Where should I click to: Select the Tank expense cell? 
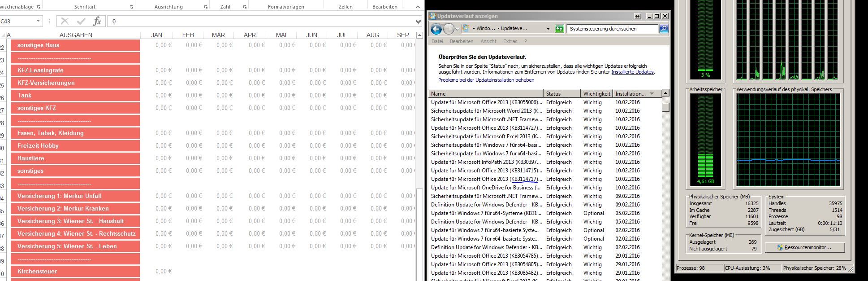(x=75, y=95)
